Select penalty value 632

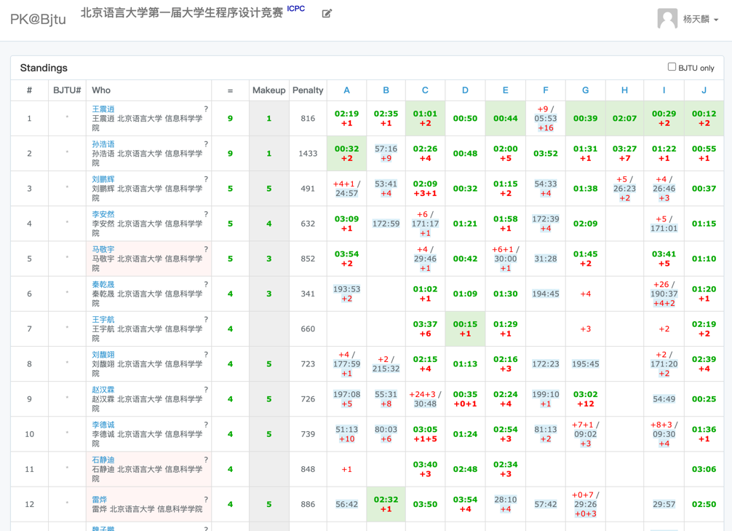[x=308, y=223]
